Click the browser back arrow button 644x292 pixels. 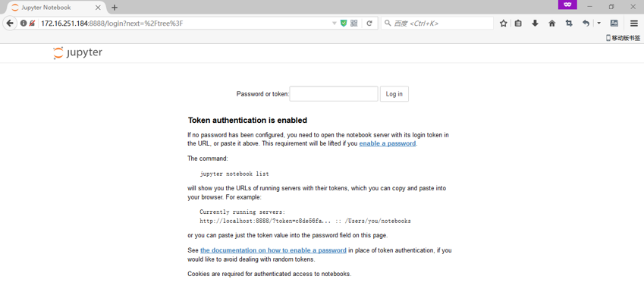coord(10,23)
